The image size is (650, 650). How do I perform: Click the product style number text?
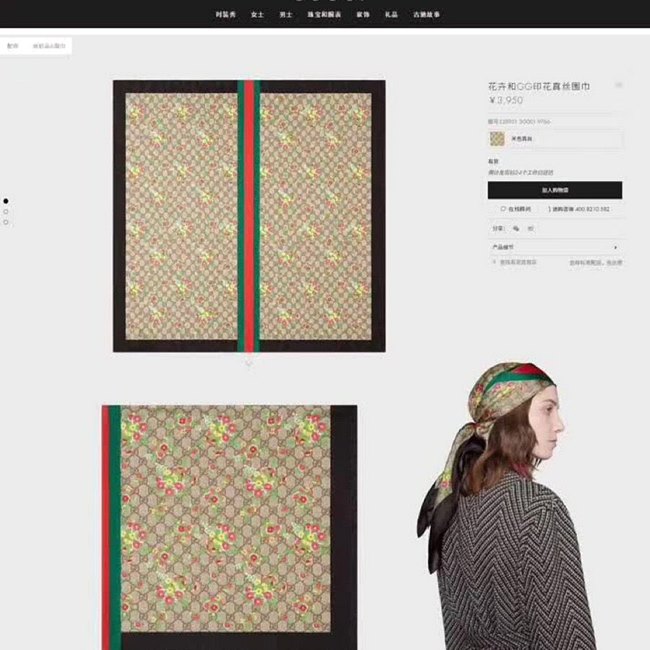pyautogui.click(x=519, y=121)
